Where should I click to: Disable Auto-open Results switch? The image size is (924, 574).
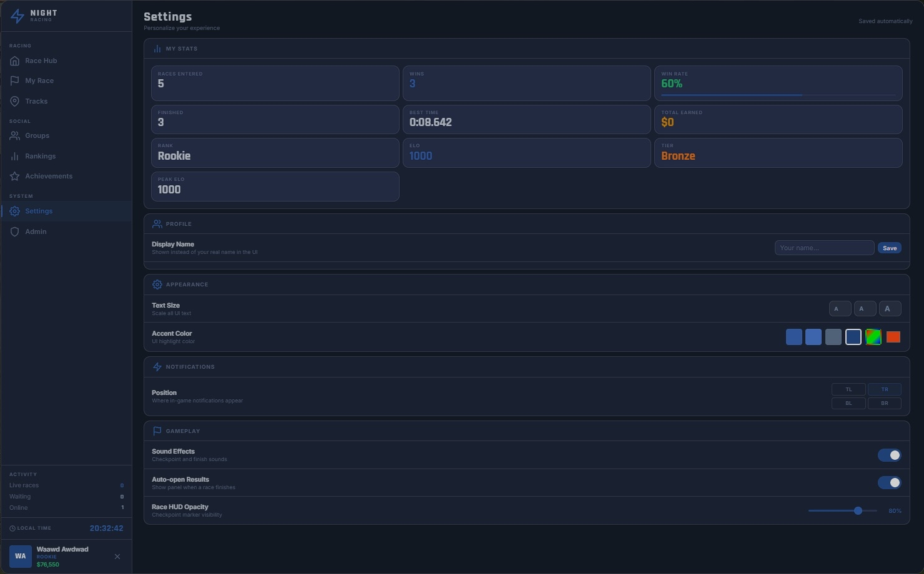point(889,482)
